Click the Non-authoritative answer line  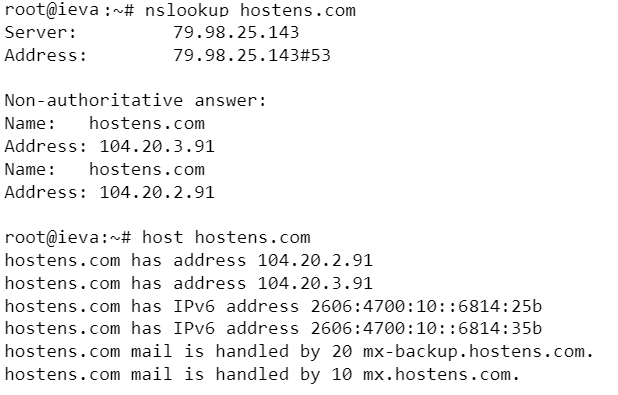coord(136,100)
